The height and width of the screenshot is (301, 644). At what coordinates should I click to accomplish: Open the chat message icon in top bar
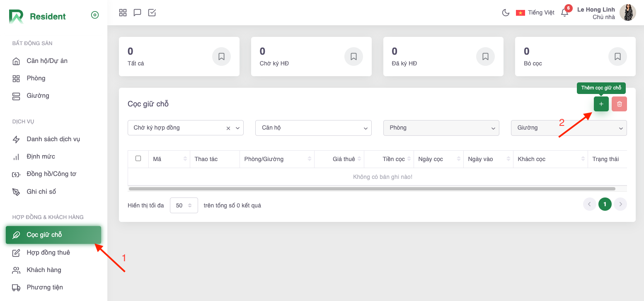(137, 13)
